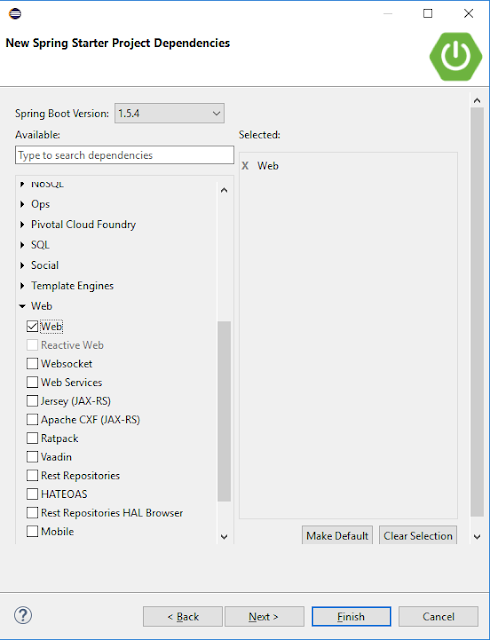Expand the Ops category arrow
The image size is (490, 640).
click(22, 204)
